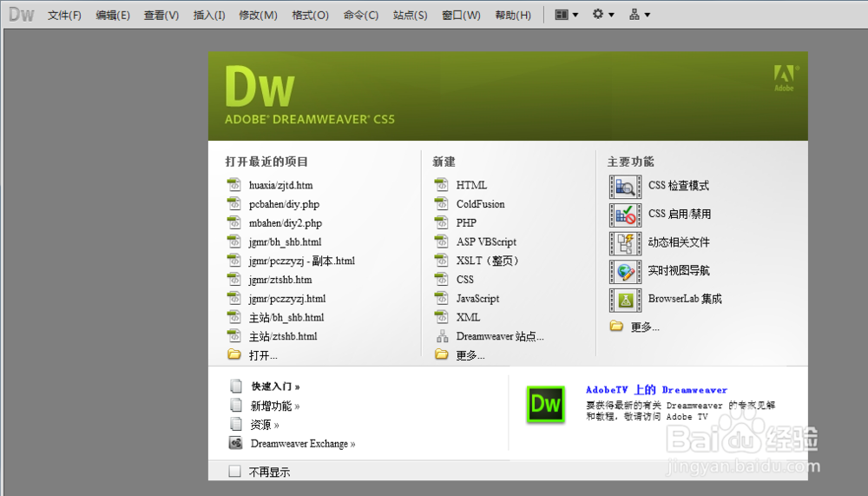
Task: Click the CSS 检查模式 feature icon
Action: pos(625,187)
